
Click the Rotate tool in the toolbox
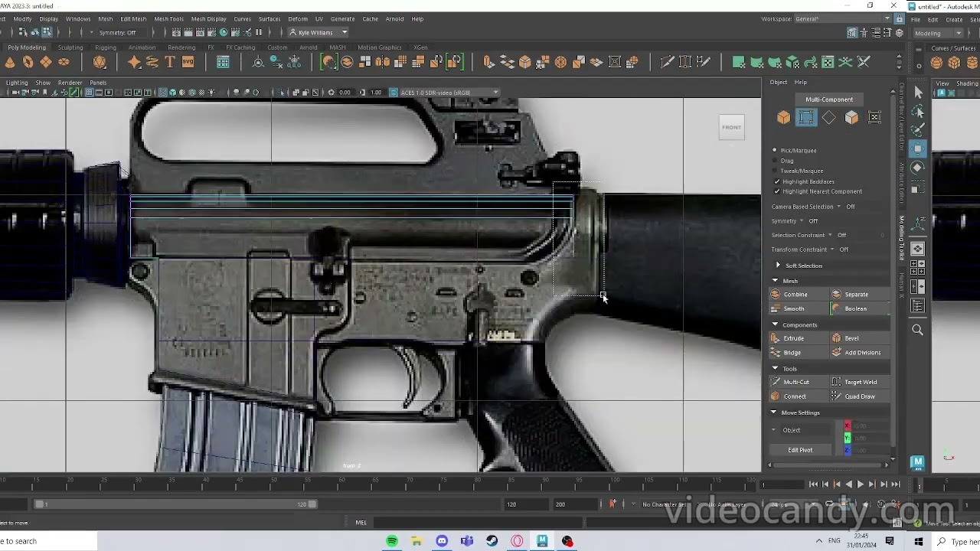[918, 168]
